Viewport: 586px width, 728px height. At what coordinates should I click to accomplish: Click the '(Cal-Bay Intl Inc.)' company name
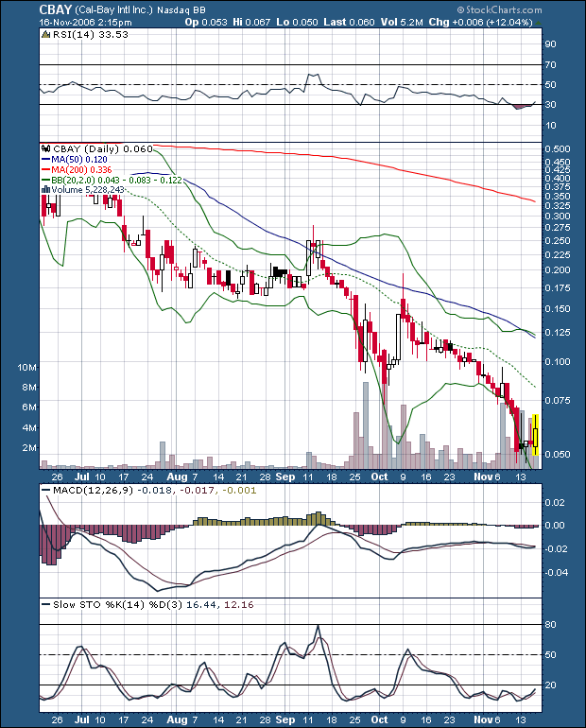point(113,9)
